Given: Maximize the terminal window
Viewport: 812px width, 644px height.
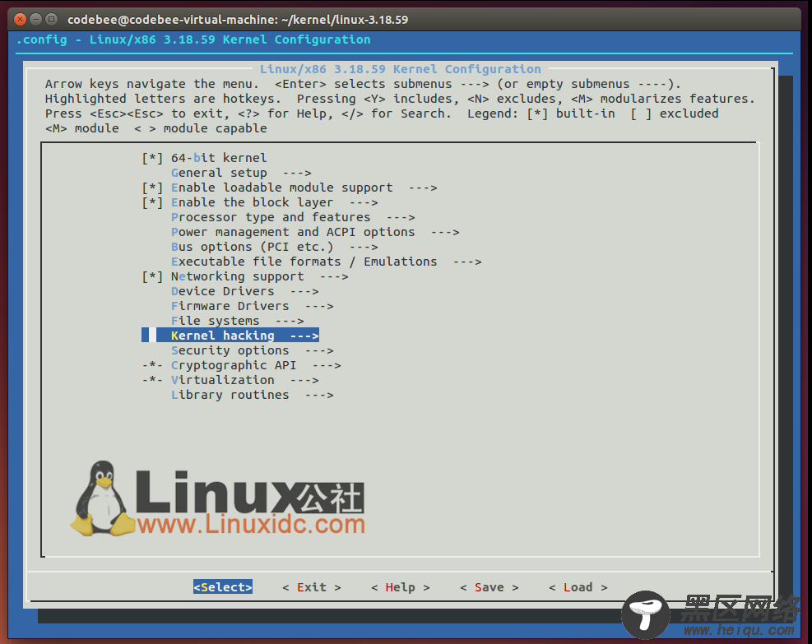Looking at the screenshot, I should [x=51, y=20].
